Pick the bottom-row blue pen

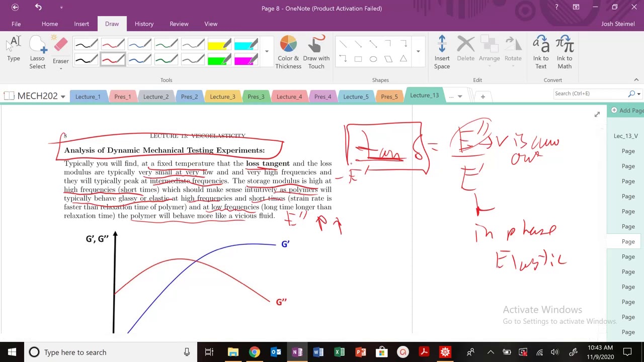pyautogui.click(x=139, y=60)
